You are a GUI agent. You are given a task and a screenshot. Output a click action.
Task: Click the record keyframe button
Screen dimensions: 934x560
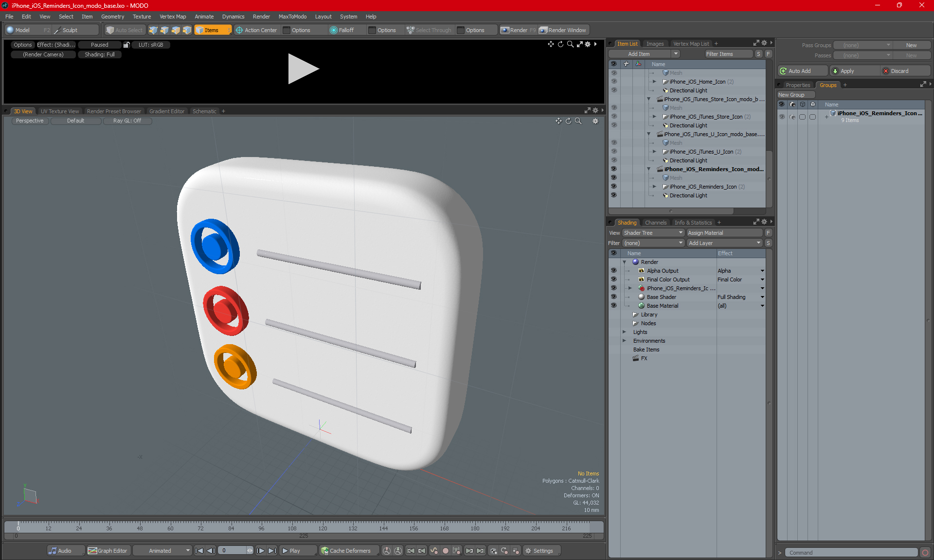(445, 551)
